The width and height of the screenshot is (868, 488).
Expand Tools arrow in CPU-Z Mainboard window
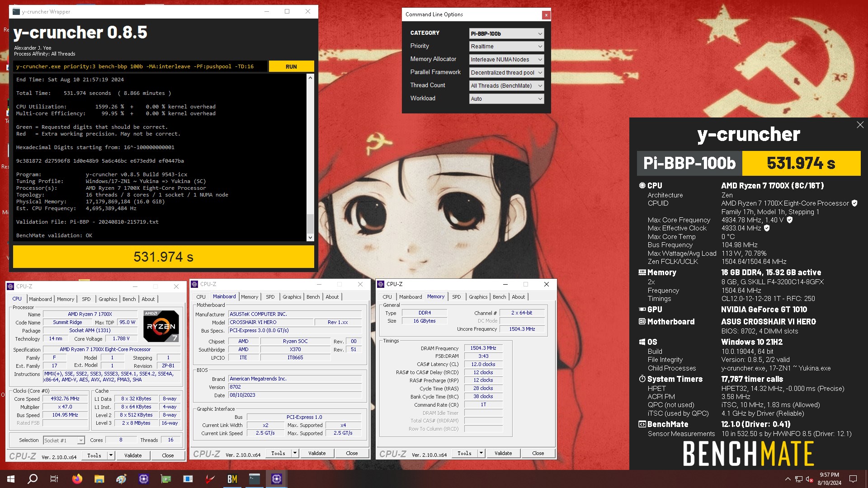(295, 453)
